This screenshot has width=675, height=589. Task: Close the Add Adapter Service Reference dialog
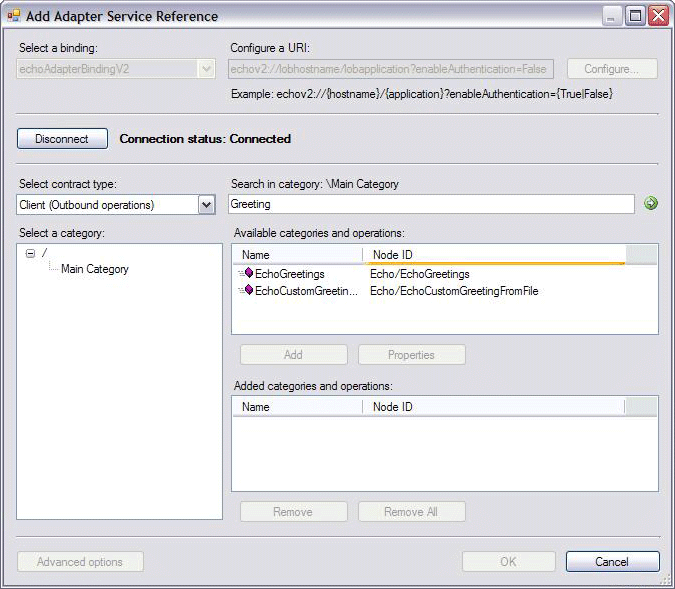(x=659, y=16)
